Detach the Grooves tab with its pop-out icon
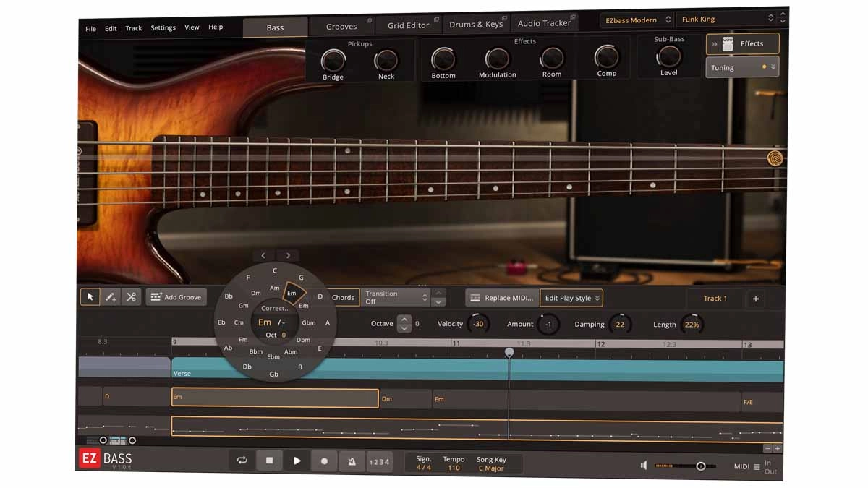This screenshot has width=868, height=488. click(x=369, y=21)
